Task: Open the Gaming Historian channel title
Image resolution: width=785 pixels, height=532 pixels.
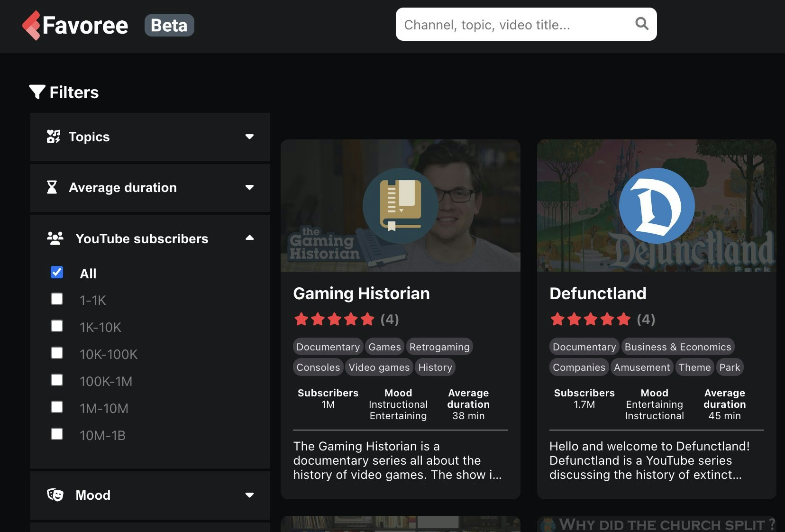Action: (x=362, y=294)
